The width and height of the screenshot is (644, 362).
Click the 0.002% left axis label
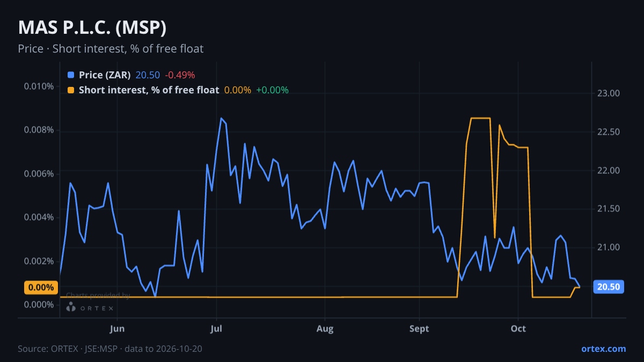(39, 261)
